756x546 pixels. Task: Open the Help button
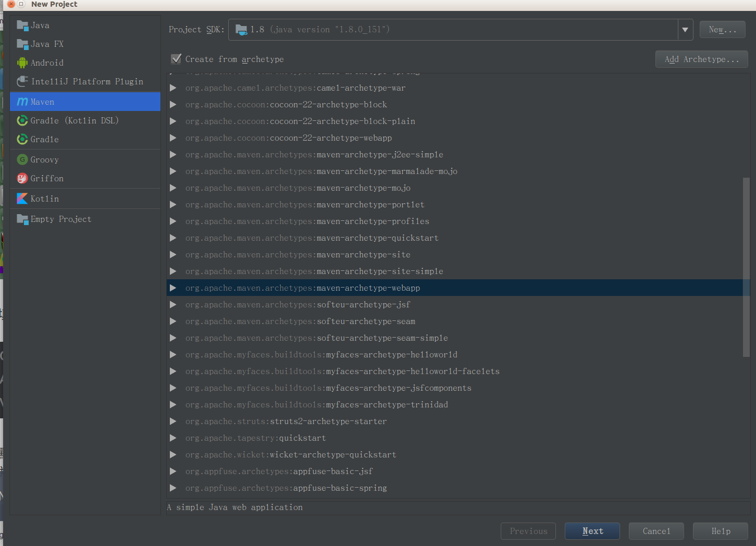click(721, 531)
